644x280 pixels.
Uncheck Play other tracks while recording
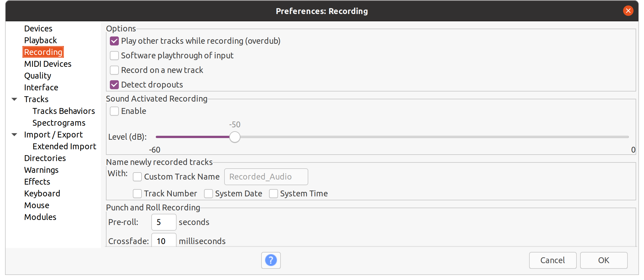pos(114,41)
